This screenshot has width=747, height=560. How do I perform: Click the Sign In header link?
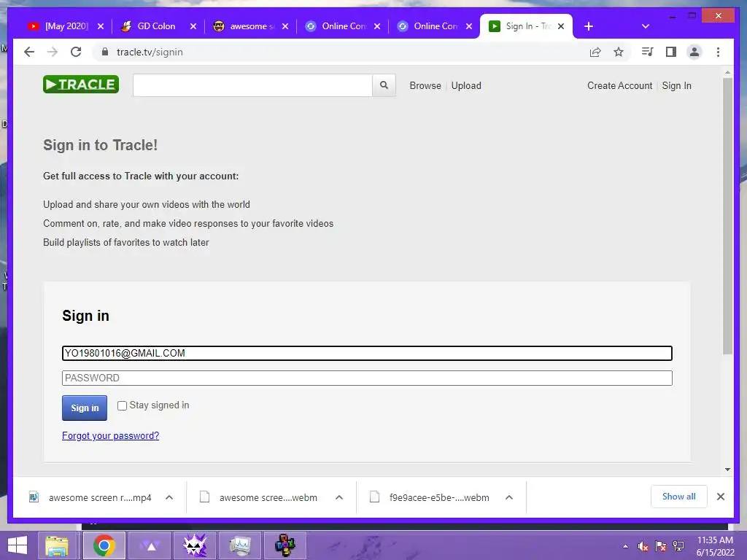676,86
